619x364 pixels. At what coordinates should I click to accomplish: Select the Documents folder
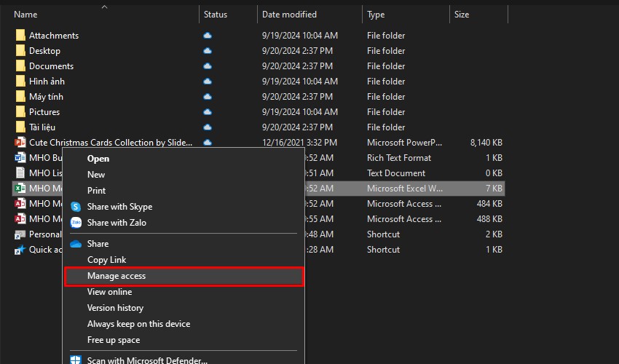[x=51, y=66]
